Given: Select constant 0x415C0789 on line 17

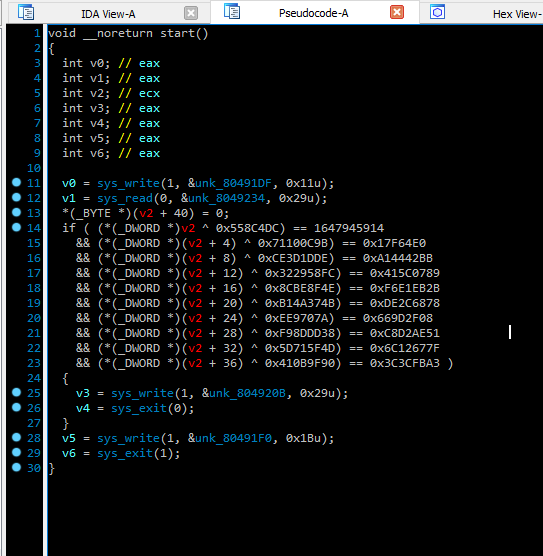Looking at the screenshot, I should 405,273.
